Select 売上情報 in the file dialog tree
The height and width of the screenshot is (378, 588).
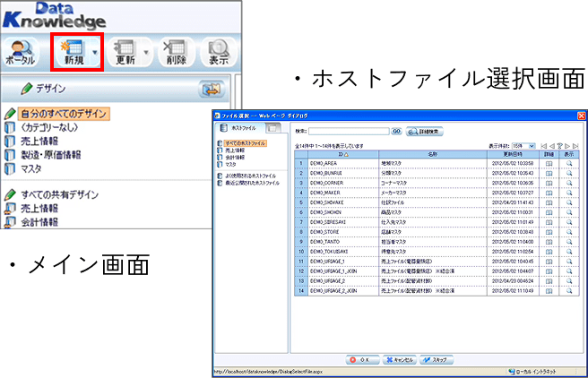(x=235, y=150)
